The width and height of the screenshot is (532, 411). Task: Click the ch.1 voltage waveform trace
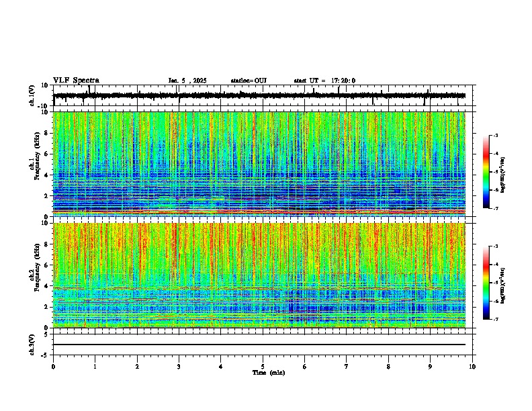259,95
